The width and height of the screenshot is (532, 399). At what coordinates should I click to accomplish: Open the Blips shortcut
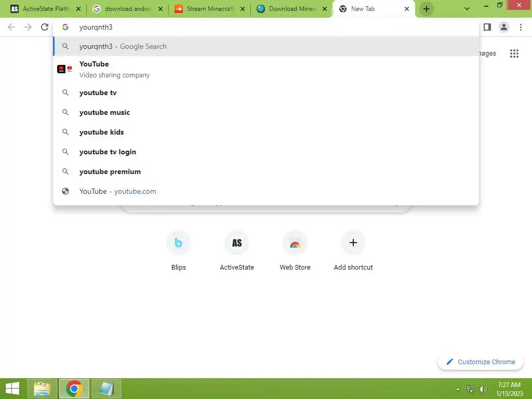[179, 251]
